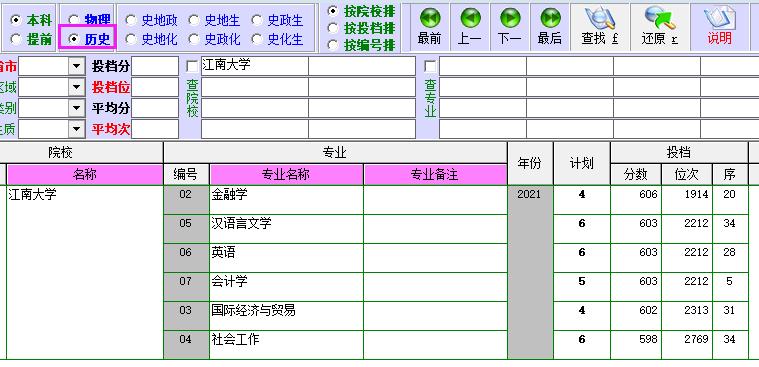Click the 平均次 input field

pyautogui.click(x=155, y=129)
